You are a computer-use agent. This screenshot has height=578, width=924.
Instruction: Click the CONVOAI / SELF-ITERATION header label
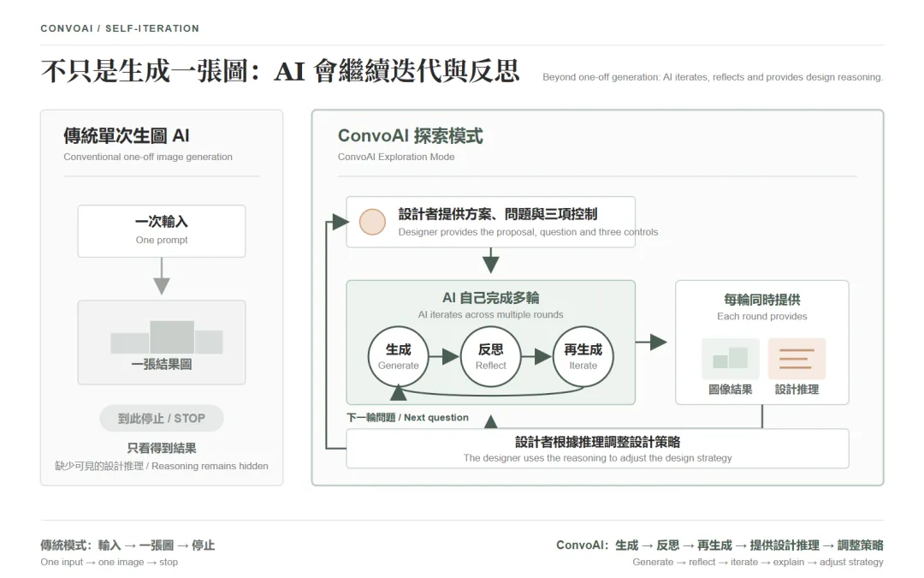(121, 28)
